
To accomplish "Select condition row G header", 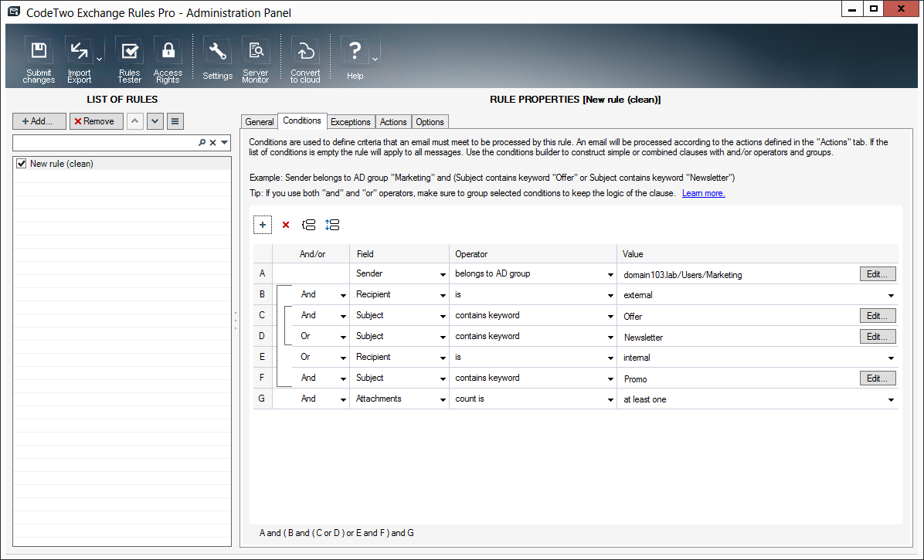I will tap(262, 399).
